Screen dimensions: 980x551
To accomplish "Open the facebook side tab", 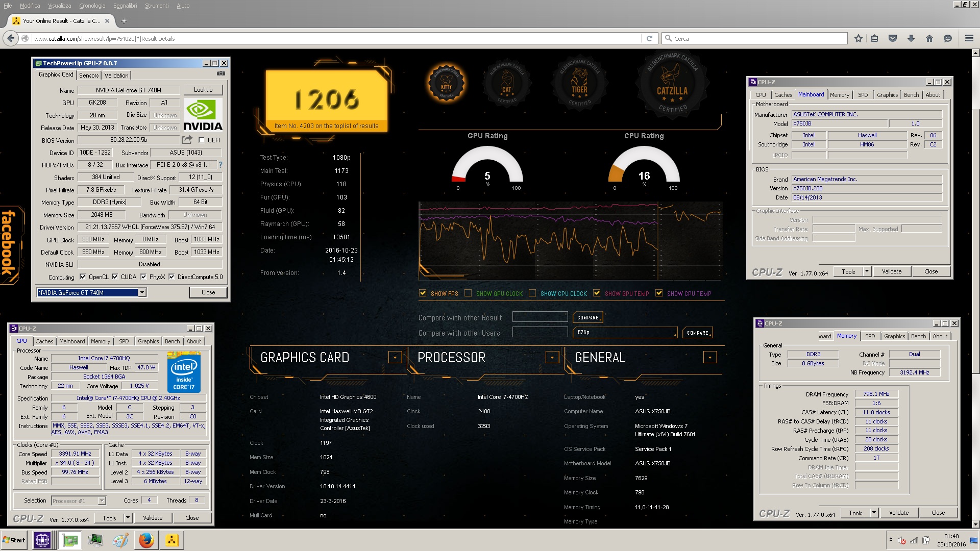I will [x=10, y=245].
